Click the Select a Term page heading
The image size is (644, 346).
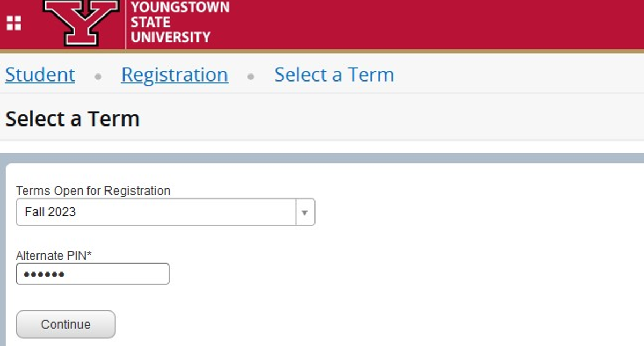71,119
